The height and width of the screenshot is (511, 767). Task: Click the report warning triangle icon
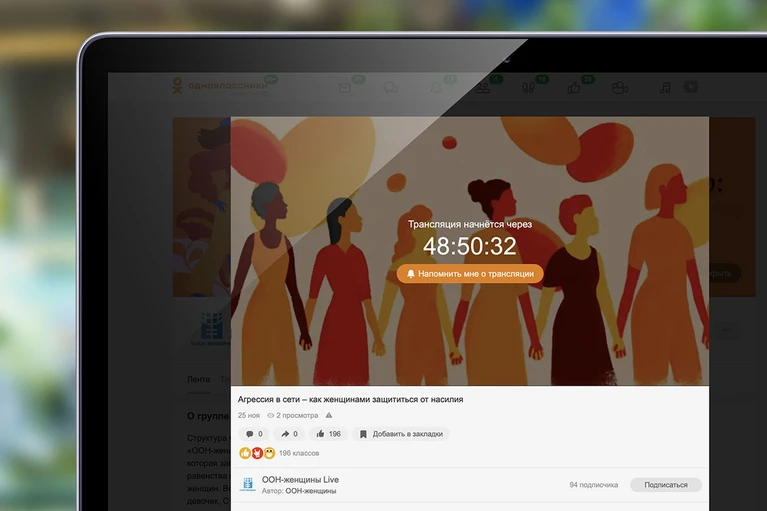(x=329, y=415)
